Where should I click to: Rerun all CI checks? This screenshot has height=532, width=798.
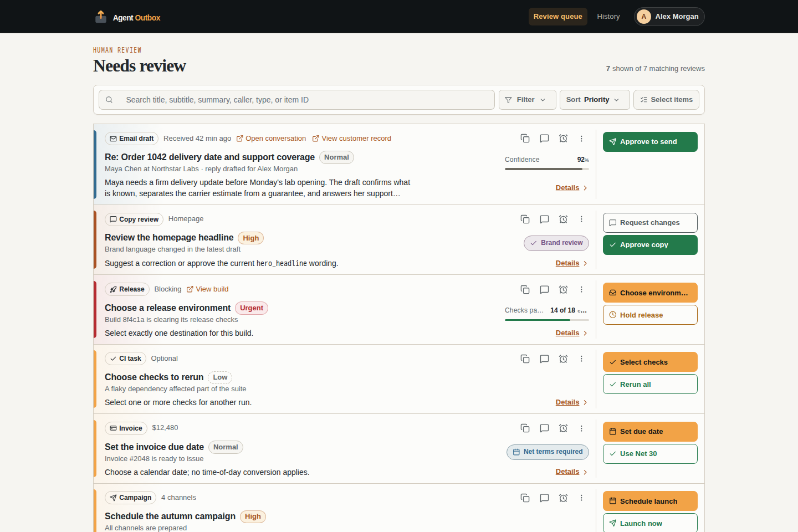pyautogui.click(x=650, y=384)
